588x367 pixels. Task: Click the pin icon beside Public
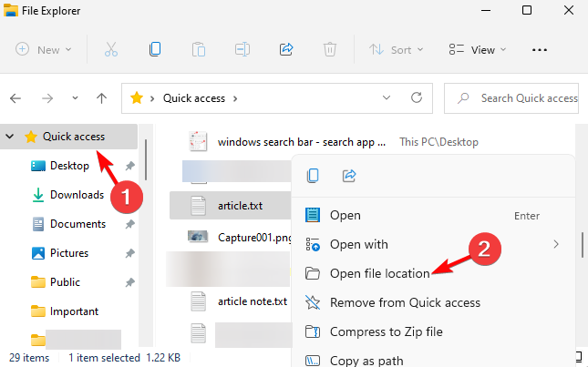(129, 282)
